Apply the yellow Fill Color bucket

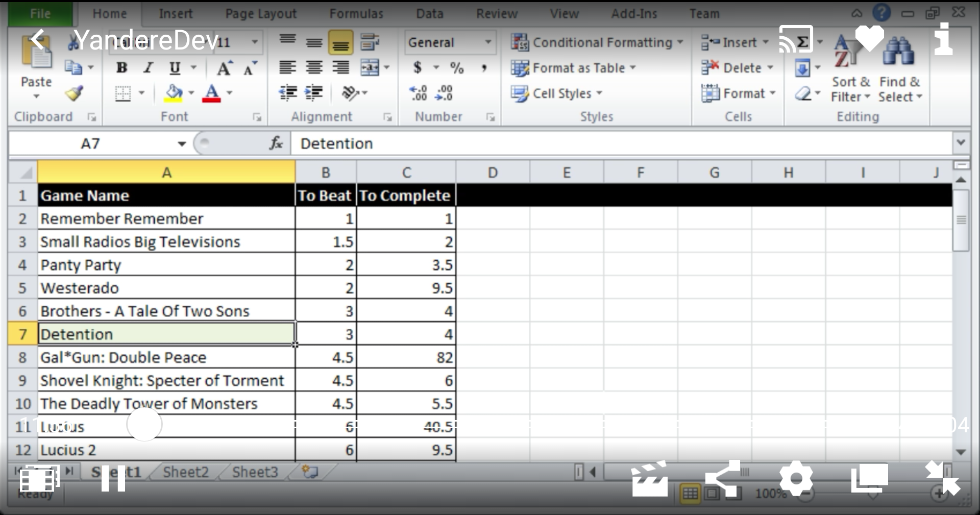174,93
